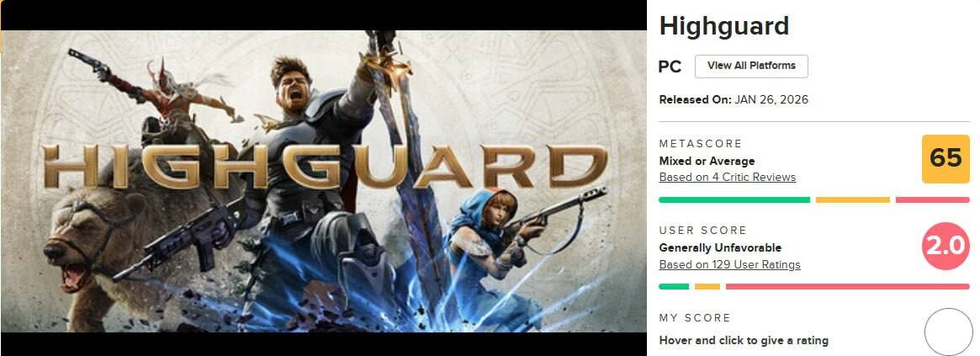Click the Generally Unfavorable user verdict text

coord(720,247)
